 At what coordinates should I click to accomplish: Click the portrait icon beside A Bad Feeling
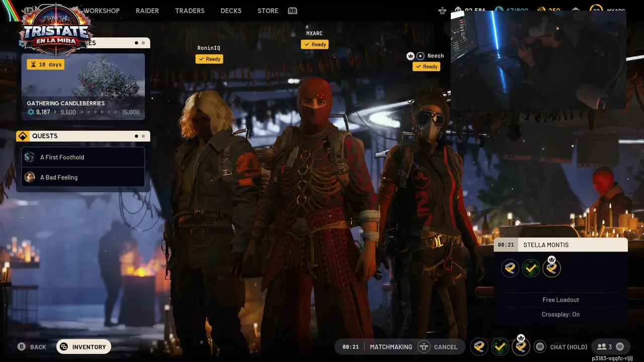30,177
